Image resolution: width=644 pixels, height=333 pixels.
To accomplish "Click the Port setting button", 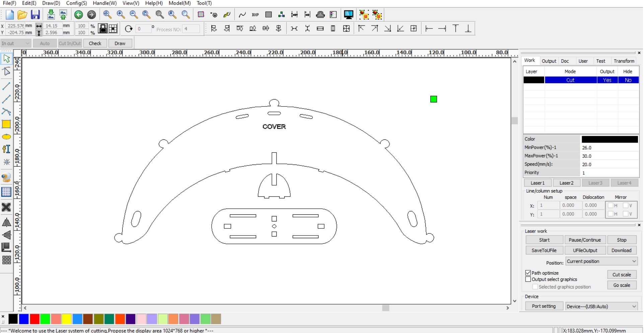I will click(x=544, y=307).
